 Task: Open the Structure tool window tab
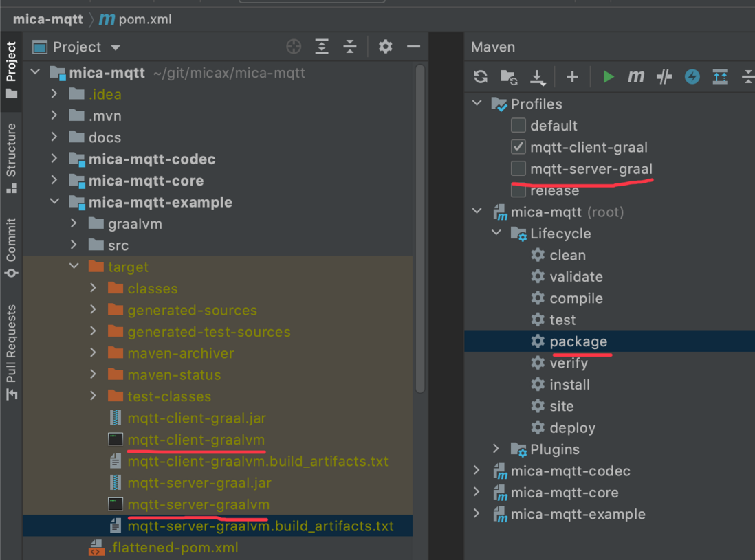click(x=11, y=159)
